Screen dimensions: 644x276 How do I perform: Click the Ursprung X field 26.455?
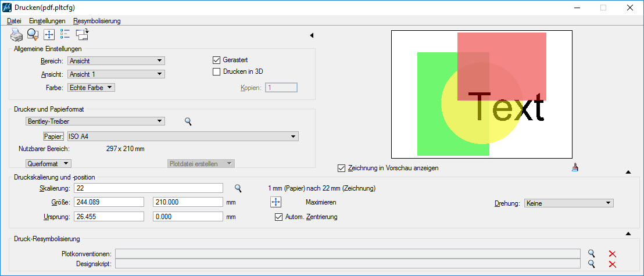pos(109,217)
